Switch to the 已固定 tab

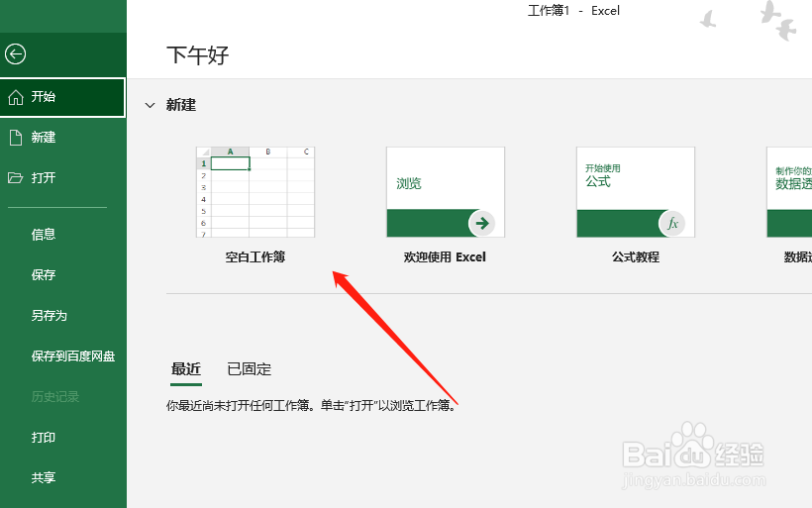[250, 369]
